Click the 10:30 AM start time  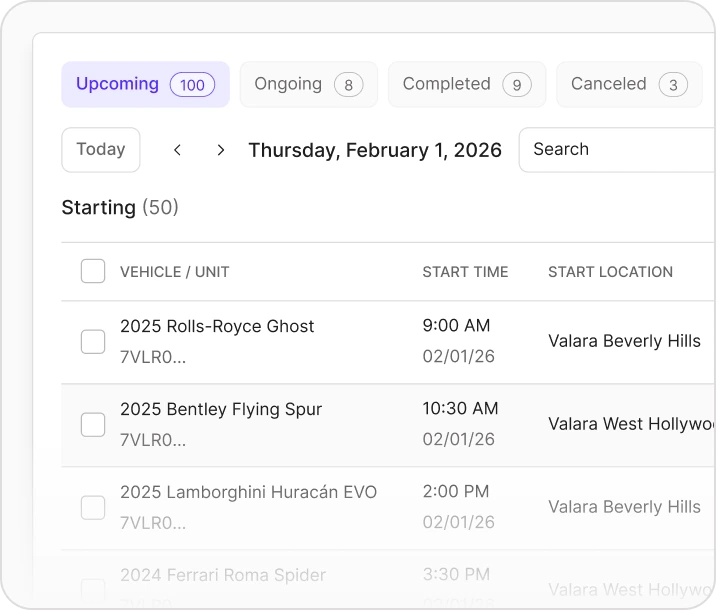(x=460, y=409)
